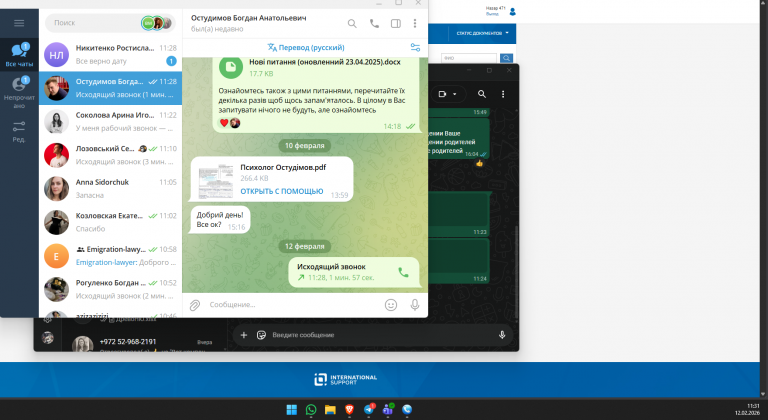
Task: Open stories avatars next to search
Action: coord(157,23)
